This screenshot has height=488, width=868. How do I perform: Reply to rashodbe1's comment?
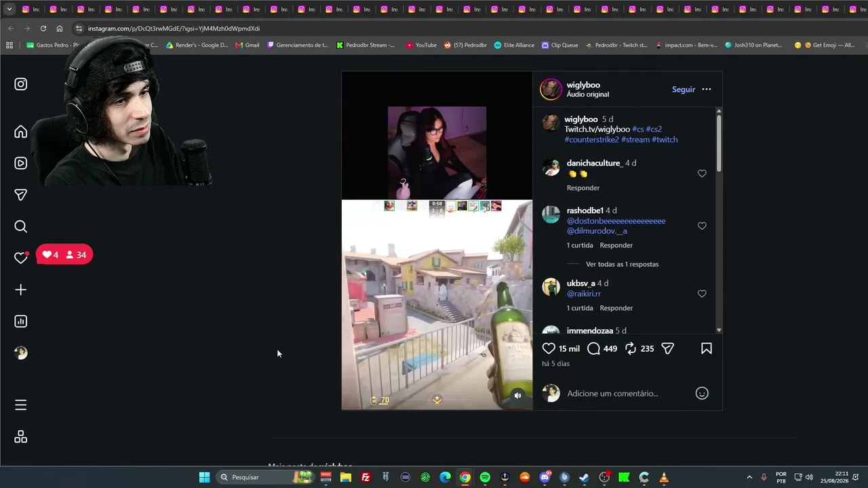616,245
